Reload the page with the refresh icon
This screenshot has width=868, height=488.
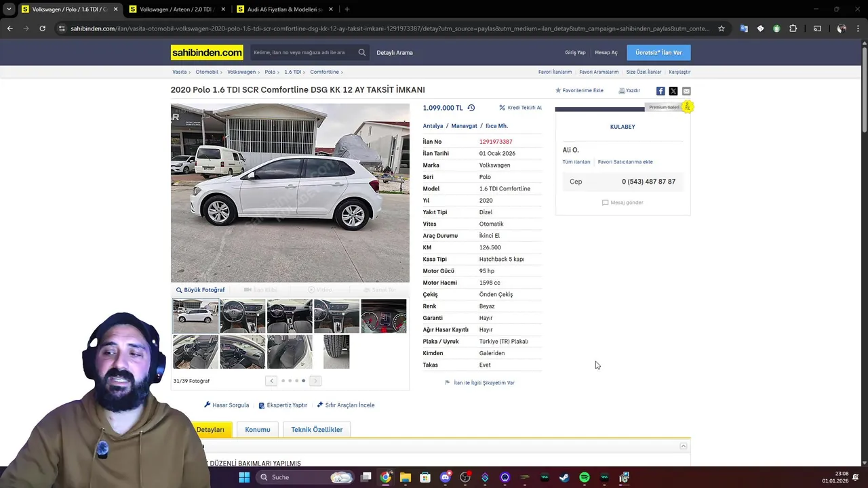(42, 28)
